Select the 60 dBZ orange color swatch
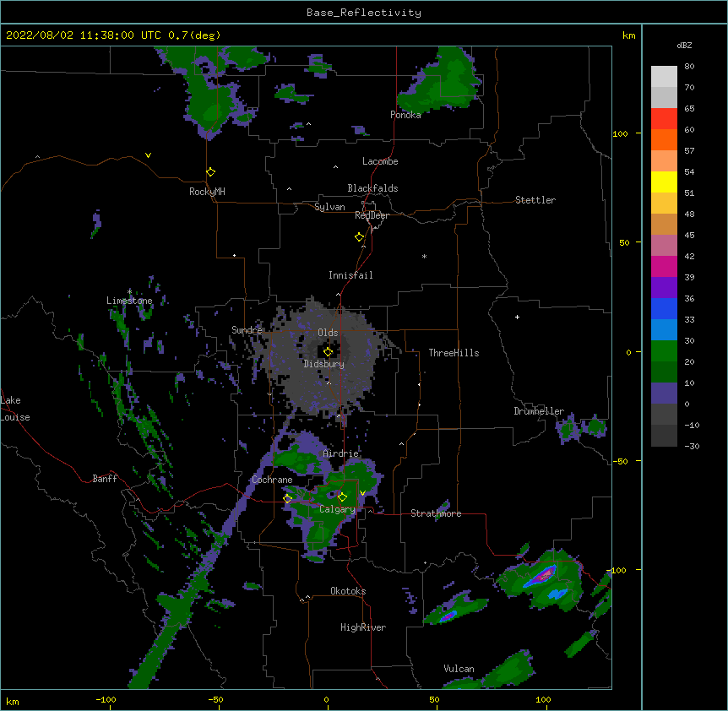Viewport: 728px width, 711px height. click(664, 139)
